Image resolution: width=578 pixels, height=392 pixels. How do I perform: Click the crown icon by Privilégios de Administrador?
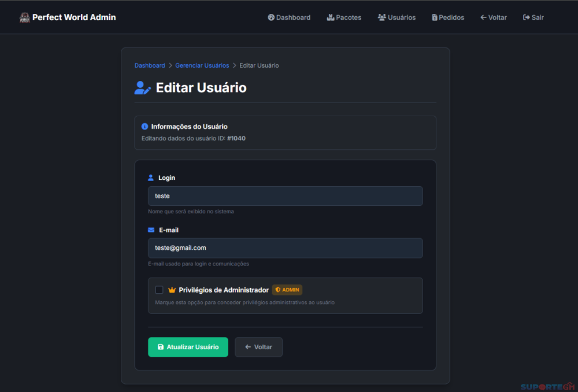coord(172,290)
